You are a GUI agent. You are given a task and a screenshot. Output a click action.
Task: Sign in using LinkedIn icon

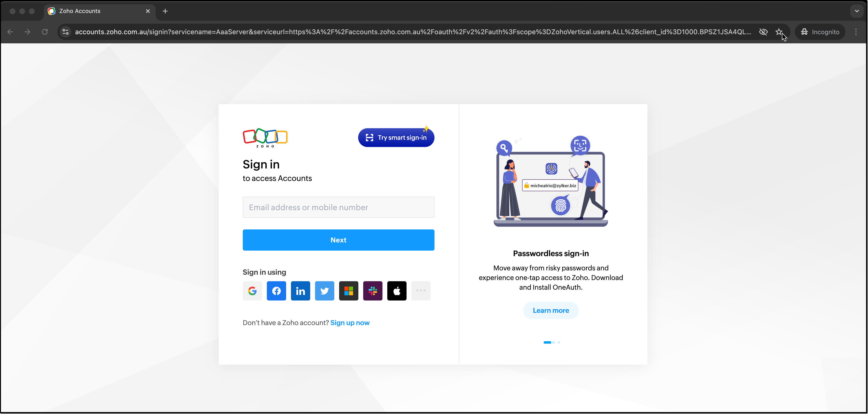[x=300, y=291]
